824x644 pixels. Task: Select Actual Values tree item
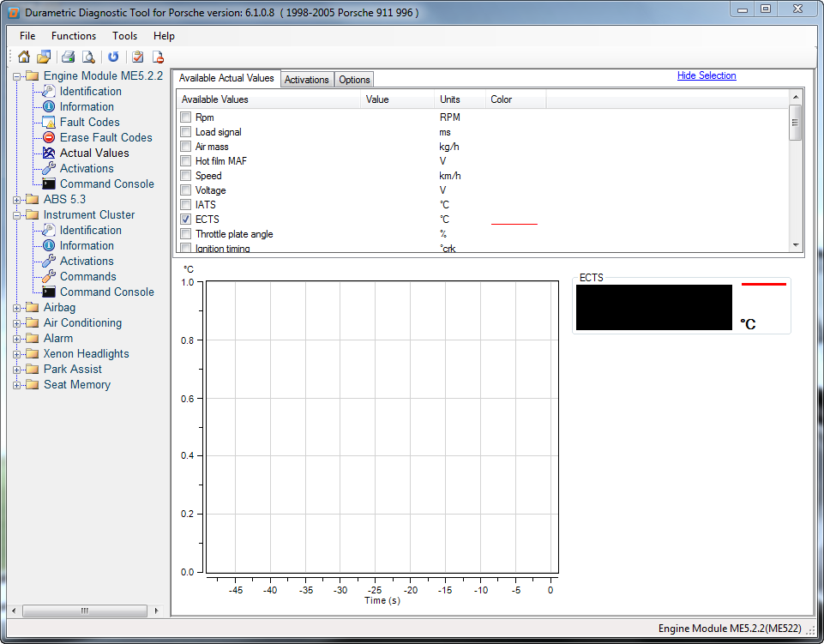pos(94,153)
